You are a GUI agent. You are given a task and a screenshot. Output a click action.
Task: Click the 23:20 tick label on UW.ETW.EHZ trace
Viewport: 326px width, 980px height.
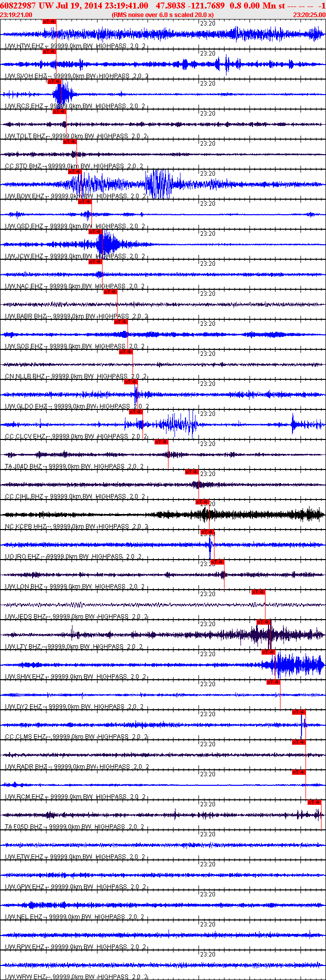(x=207, y=834)
